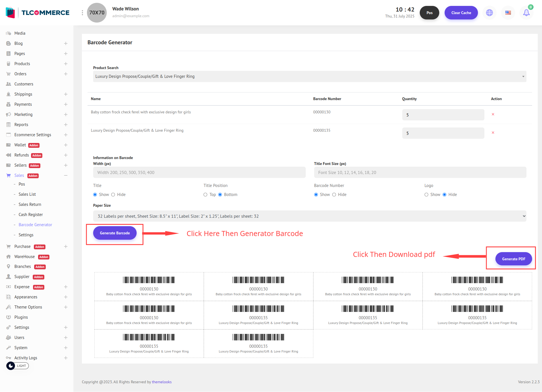Select Hide for the Title option

pos(113,195)
